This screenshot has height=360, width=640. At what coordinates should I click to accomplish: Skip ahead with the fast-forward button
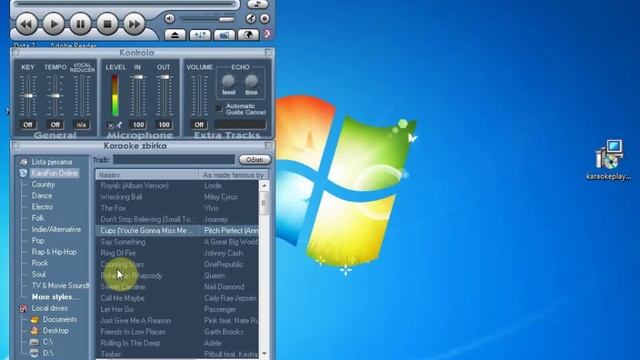[x=134, y=24]
